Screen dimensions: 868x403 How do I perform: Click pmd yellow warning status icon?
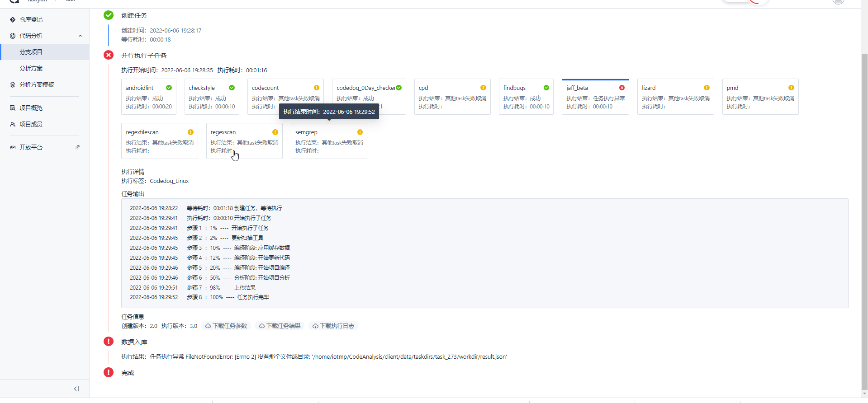pyautogui.click(x=791, y=88)
